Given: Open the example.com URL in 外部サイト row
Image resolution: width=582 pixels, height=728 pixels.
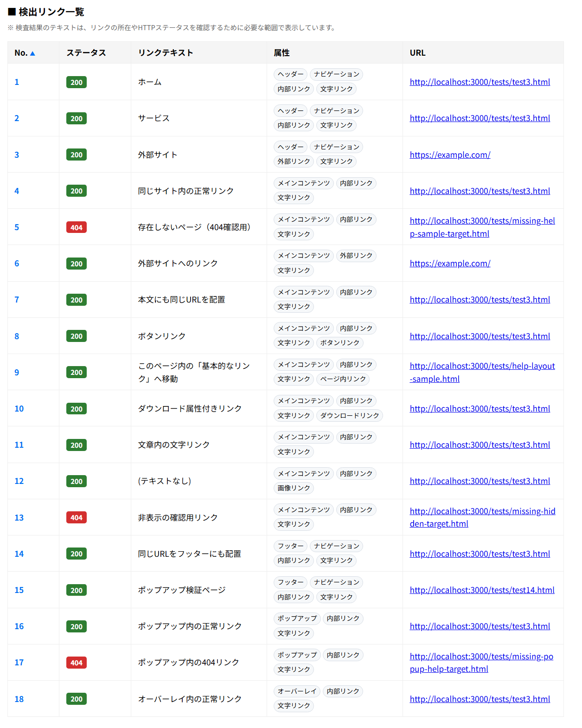Looking at the screenshot, I should tap(450, 155).
